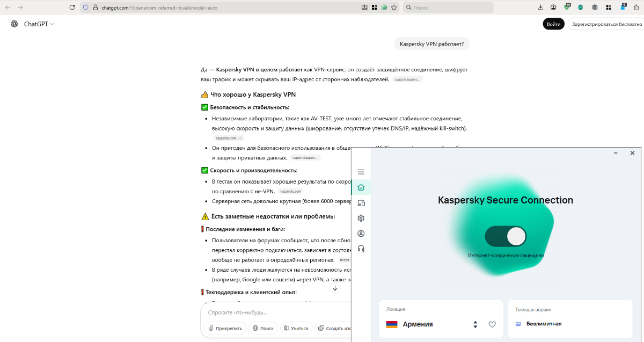This screenshot has height=342, width=644.
Task: Click the scroll-to-bottom down arrow button
Action: pos(335,288)
